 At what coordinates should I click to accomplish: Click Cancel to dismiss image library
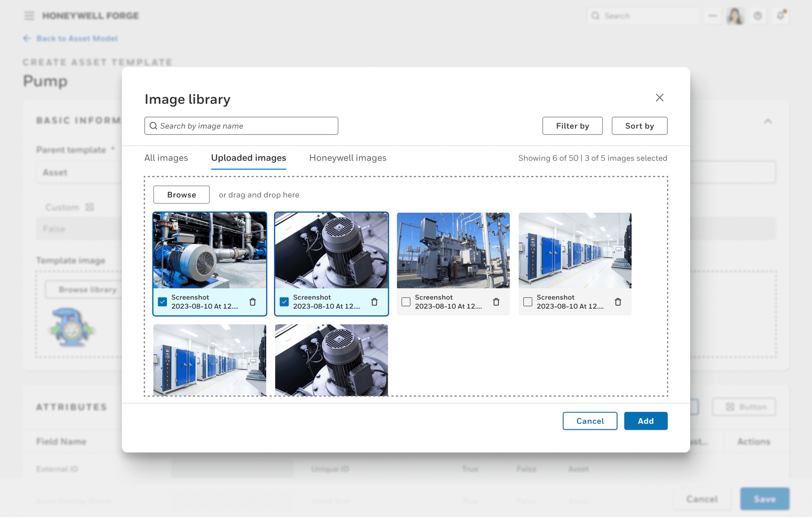590,421
